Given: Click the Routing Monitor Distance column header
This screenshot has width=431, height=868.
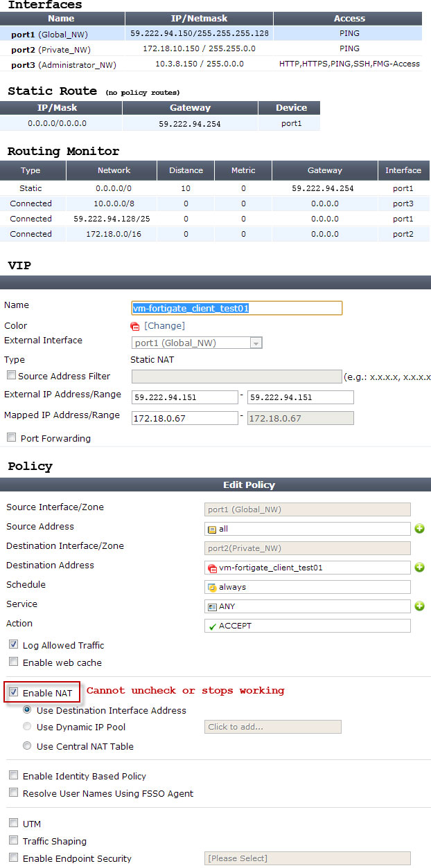Looking at the screenshot, I should pos(186,170).
